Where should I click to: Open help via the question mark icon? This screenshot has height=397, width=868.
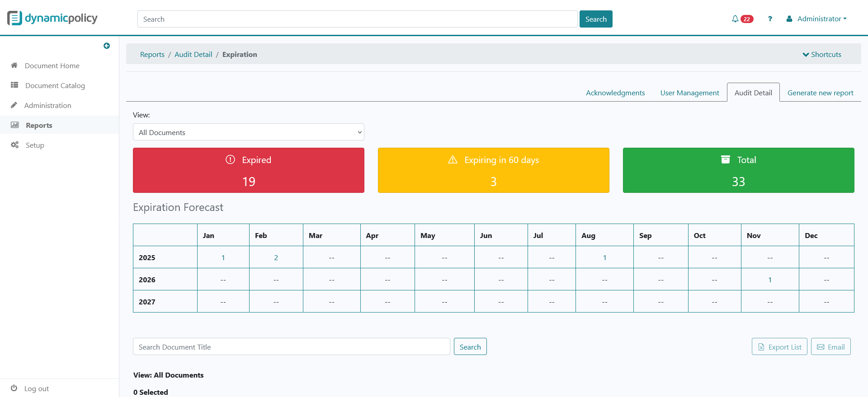[x=770, y=19]
